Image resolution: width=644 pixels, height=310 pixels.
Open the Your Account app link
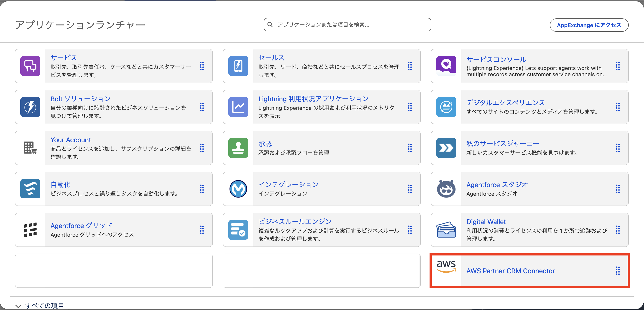click(71, 140)
